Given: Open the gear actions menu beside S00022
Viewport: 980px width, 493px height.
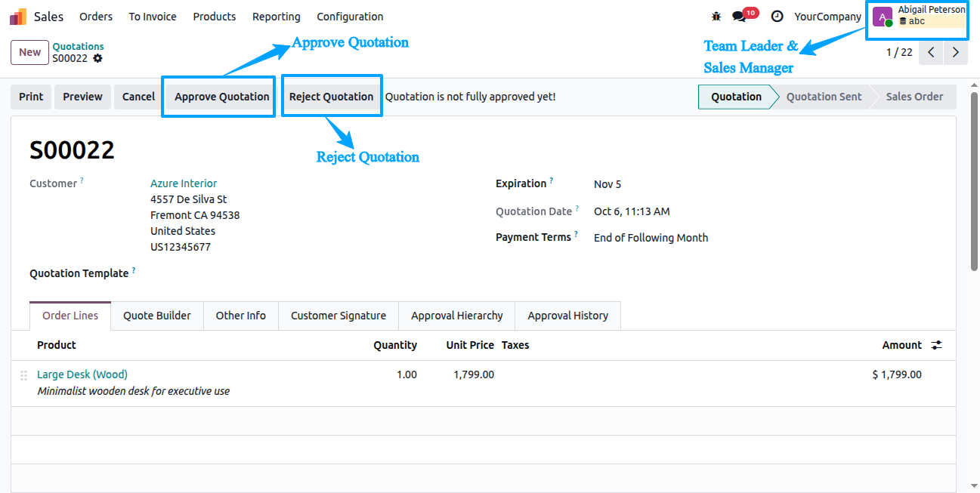Looking at the screenshot, I should 97,58.
